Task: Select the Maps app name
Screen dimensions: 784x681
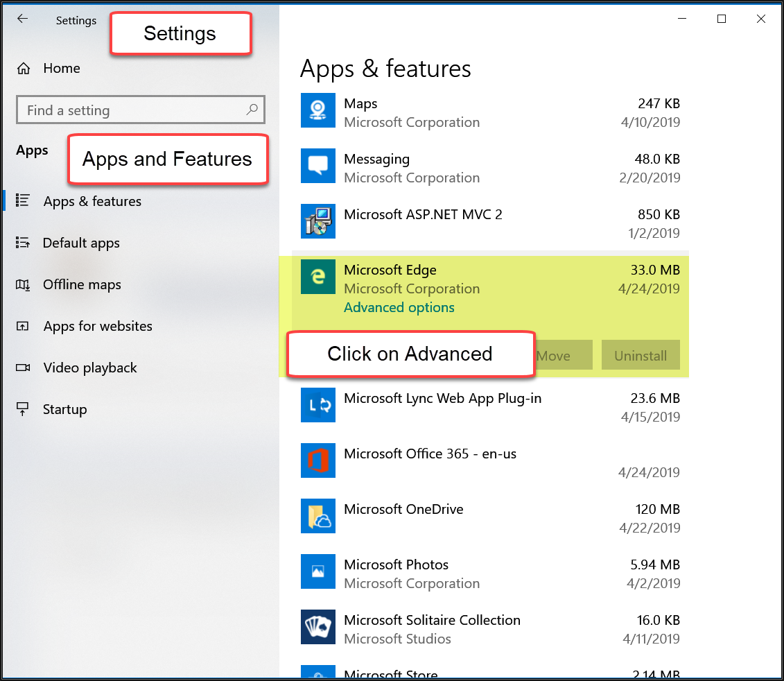Action: [360, 103]
